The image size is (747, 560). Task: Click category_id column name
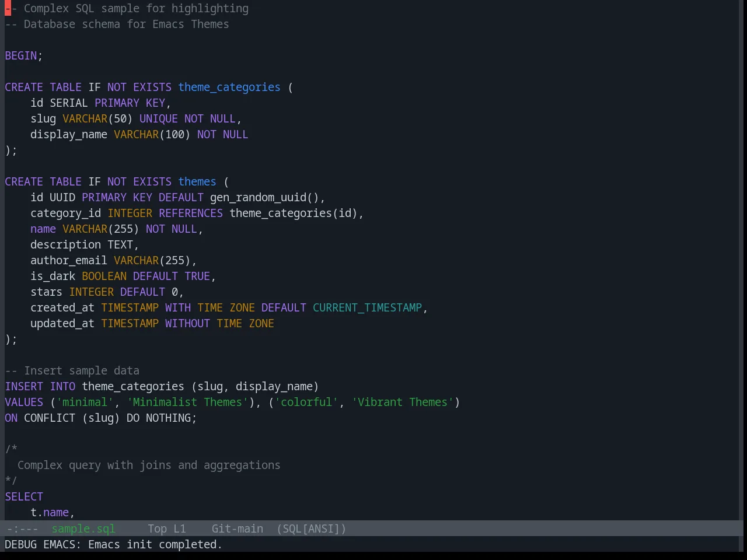(65, 213)
